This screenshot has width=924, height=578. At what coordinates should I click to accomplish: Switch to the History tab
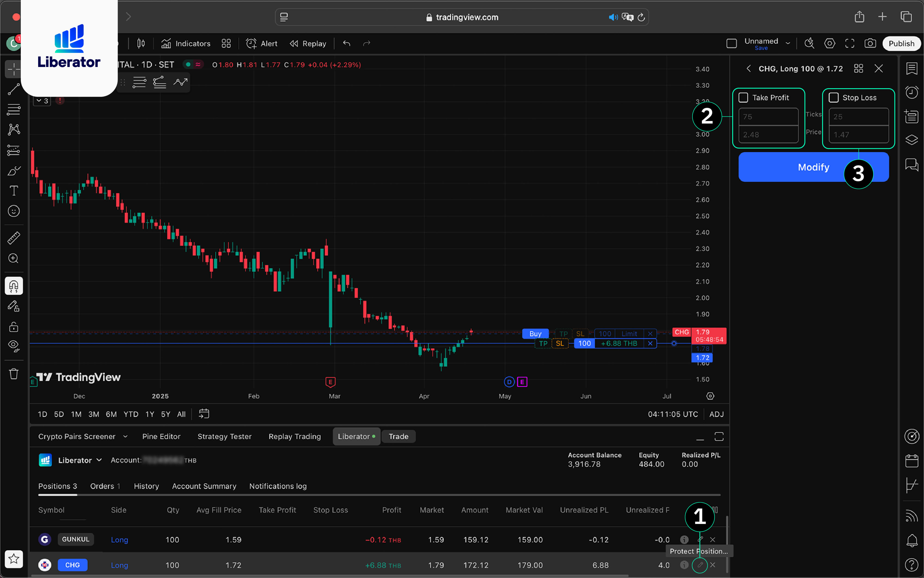146,486
